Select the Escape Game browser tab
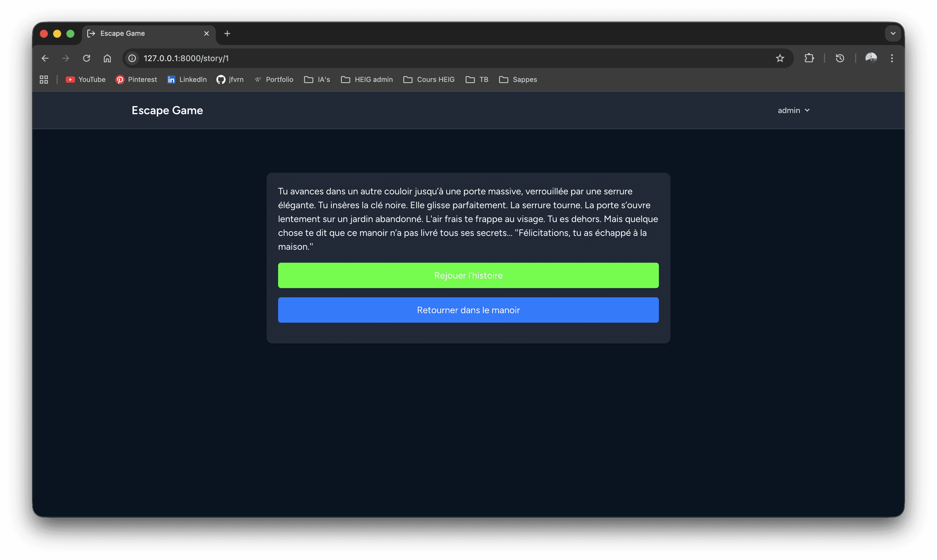Viewport: 937px width, 560px height. pyautogui.click(x=149, y=33)
